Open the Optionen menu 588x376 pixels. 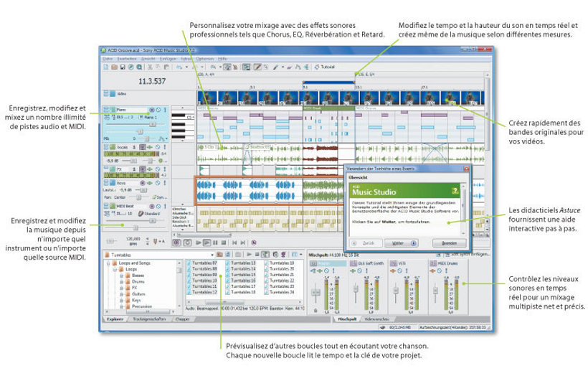click(205, 59)
